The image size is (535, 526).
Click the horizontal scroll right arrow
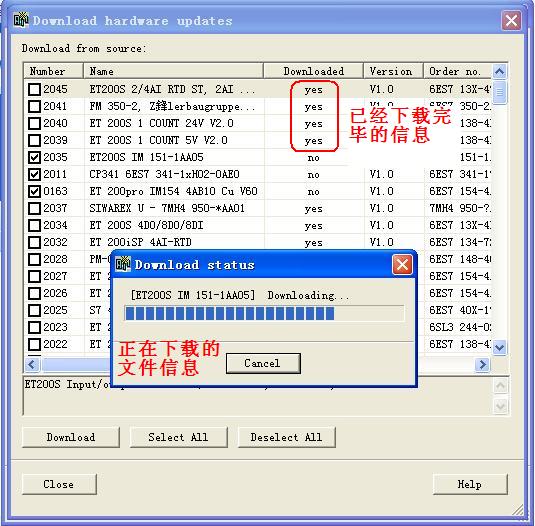pyautogui.click(x=482, y=364)
